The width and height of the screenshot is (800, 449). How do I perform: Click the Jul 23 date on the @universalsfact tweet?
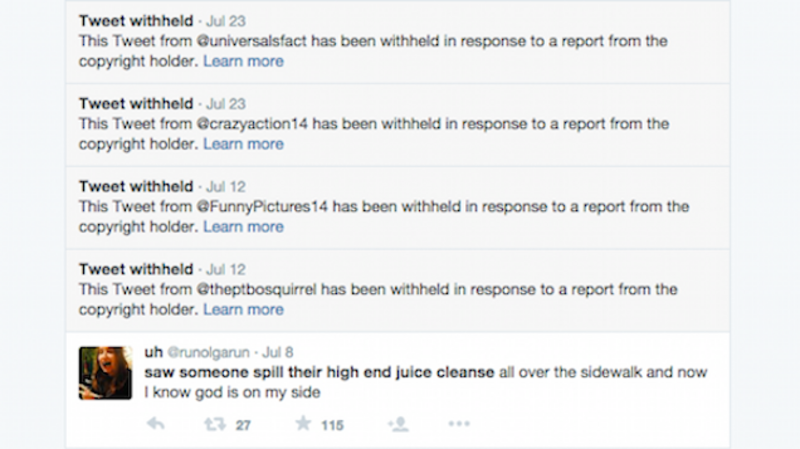(x=225, y=21)
